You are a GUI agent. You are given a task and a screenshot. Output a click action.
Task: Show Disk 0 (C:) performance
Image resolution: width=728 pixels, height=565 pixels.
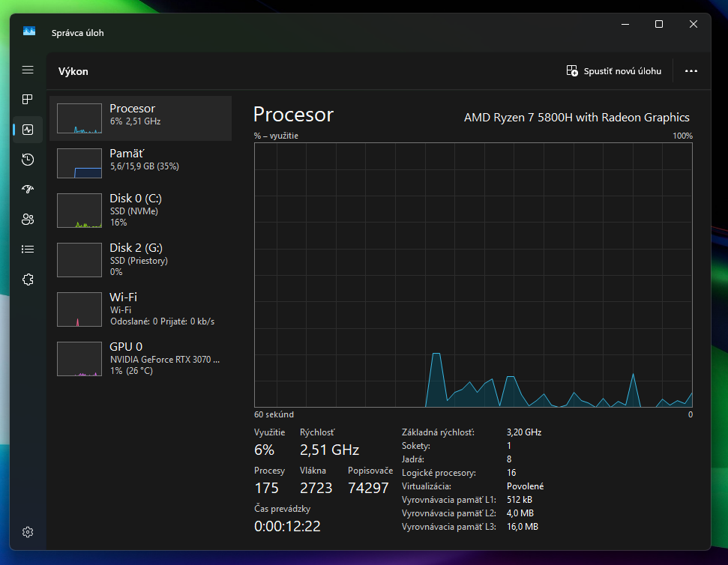pyautogui.click(x=141, y=211)
